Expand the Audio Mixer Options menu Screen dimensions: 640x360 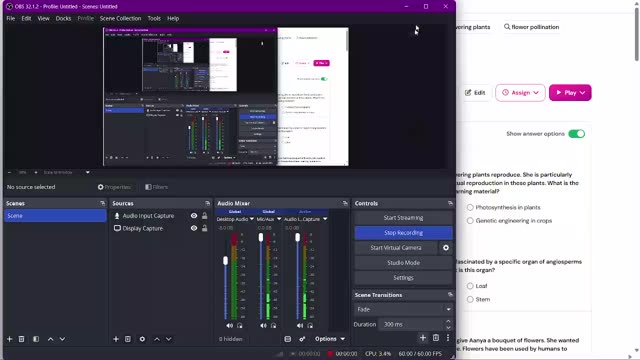pyautogui.click(x=330, y=339)
